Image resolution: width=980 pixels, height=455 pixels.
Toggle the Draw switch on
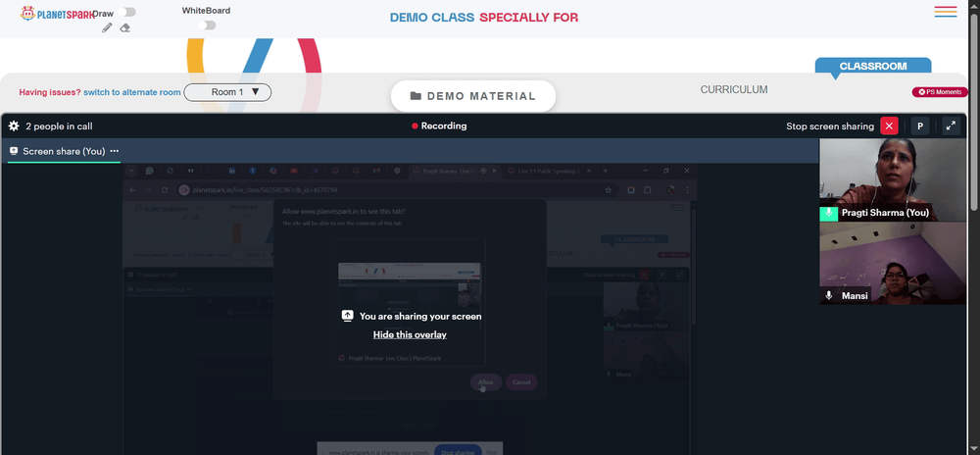point(126,12)
